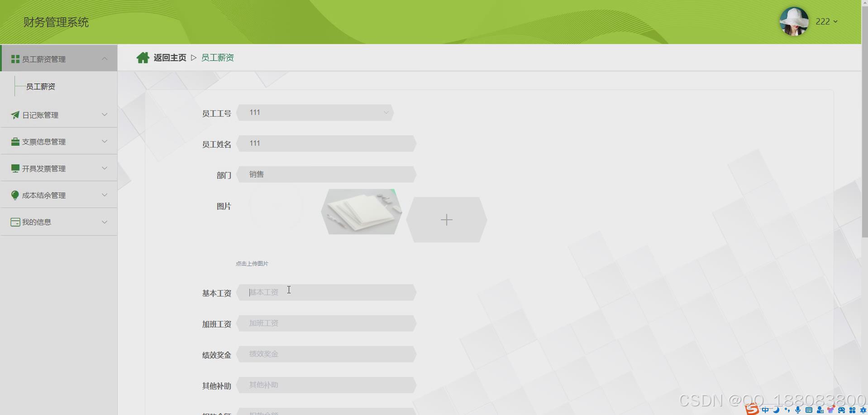Toggle full/half punctuation moon icon
The height and width of the screenshot is (415, 868).
click(x=776, y=410)
